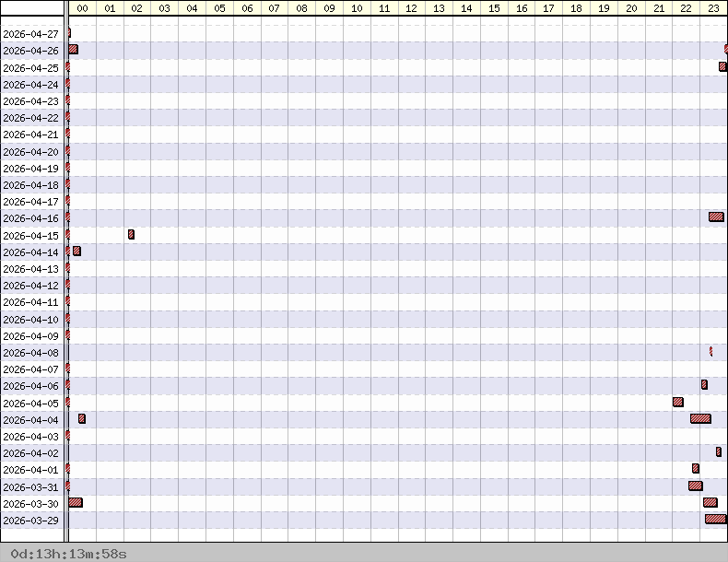Select the 2026-03-31 bar at hour 22
Image resolution: width=728 pixels, height=562 pixels.
pyautogui.click(x=695, y=486)
